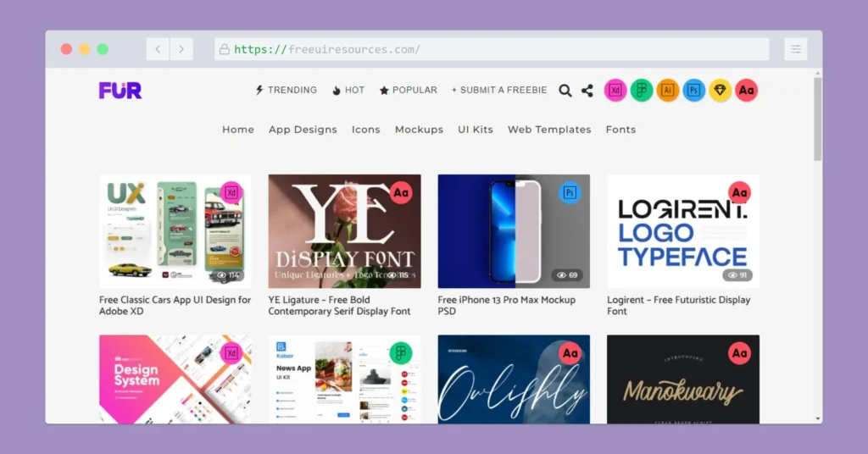Go forward with browser forward arrow
The width and height of the screenshot is (868, 454).
(x=181, y=49)
